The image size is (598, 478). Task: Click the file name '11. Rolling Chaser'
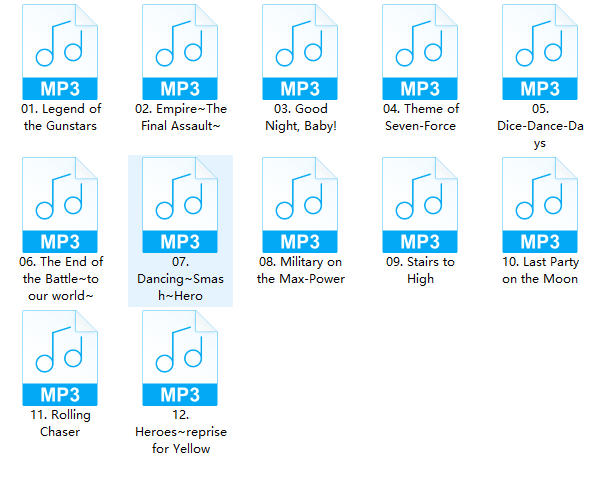[60, 423]
